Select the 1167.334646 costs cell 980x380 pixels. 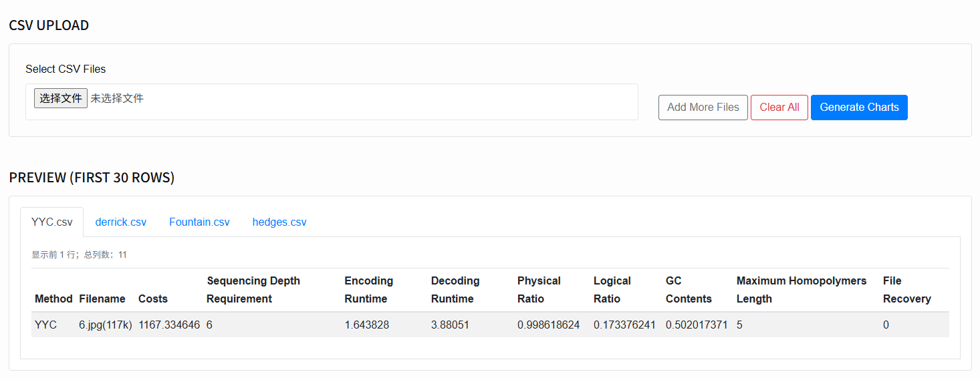(169, 325)
